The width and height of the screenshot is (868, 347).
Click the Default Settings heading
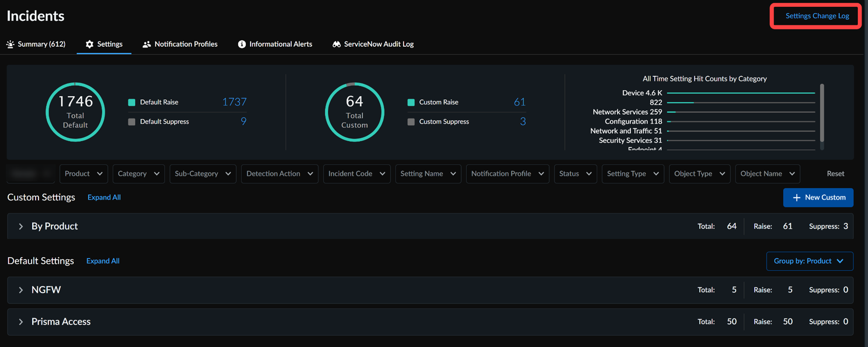[41, 261]
